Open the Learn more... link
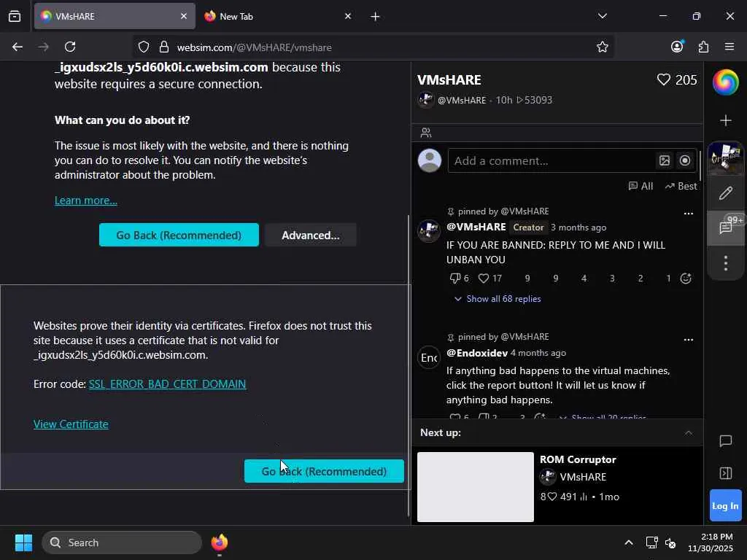747x560 pixels. point(86,201)
